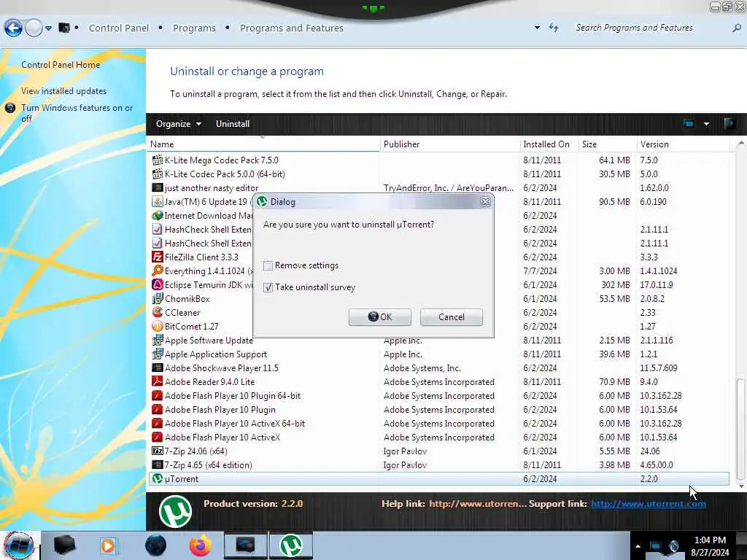The height and width of the screenshot is (560, 747).
Task: Click the just another nasty editor icon
Action: click(x=158, y=187)
